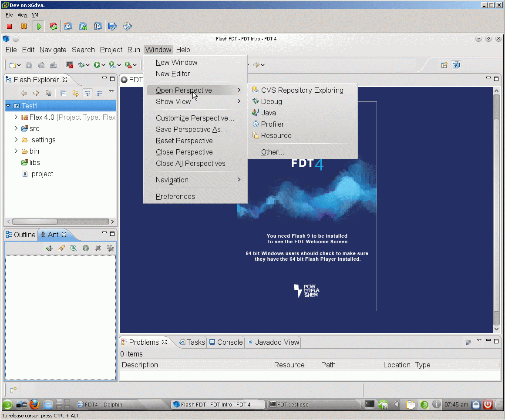Open the Project menu in menu bar
Image resolution: width=505 pixels, height=420 pixels.
(x=111, y=50)
